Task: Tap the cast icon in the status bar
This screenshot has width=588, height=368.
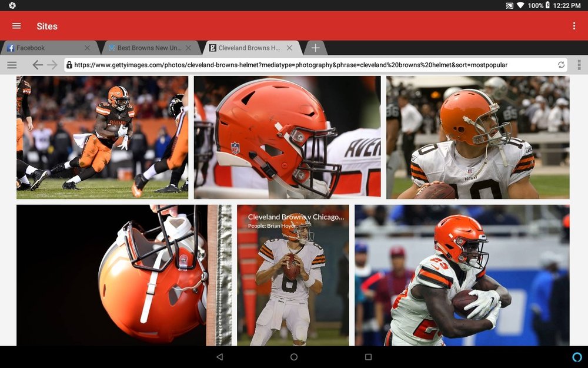Action: click(509, 6)
